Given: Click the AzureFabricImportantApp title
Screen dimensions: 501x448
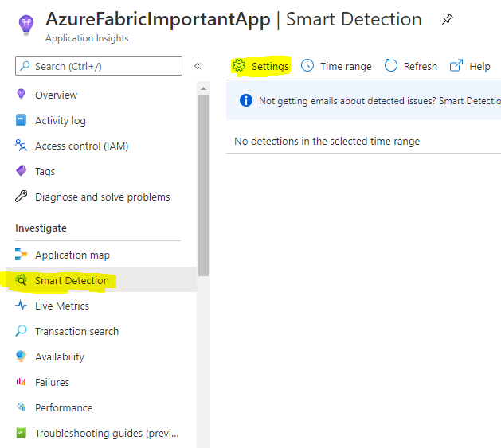Looking at the screenshot, I should (x=159, y=19).
